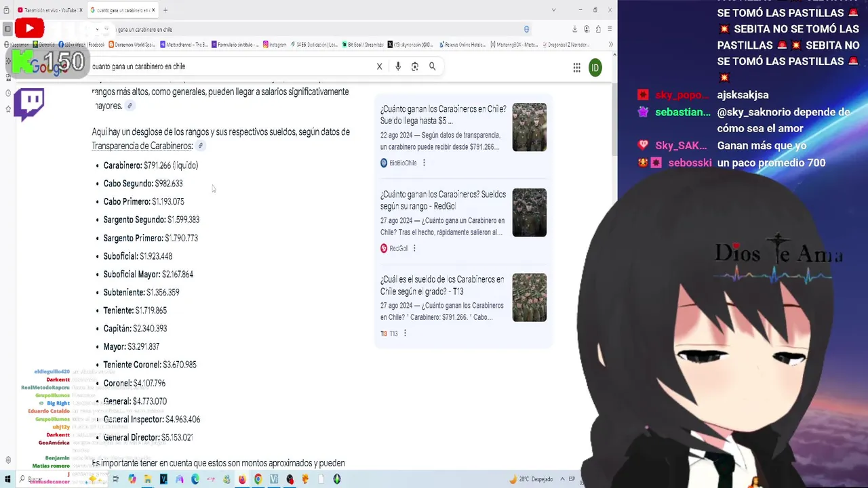Open browser downloads icon
868x488 pixels.
[575, 29]
